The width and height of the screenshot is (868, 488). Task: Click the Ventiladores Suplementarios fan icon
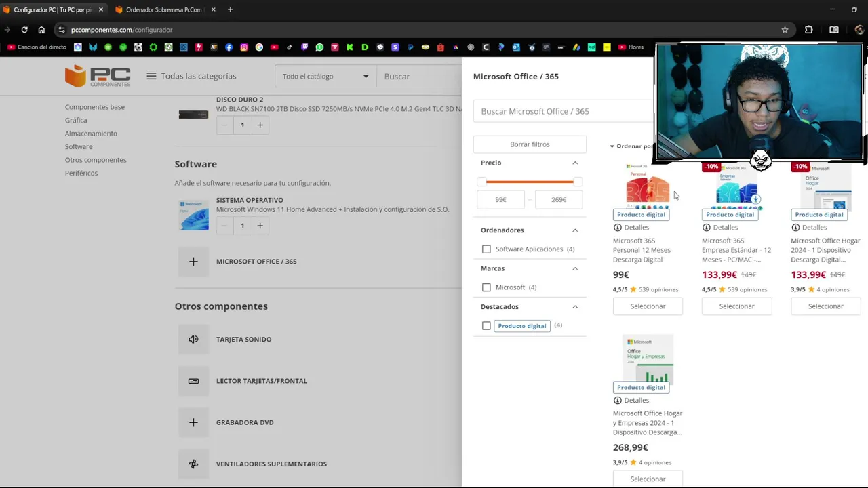pos(193,464)
